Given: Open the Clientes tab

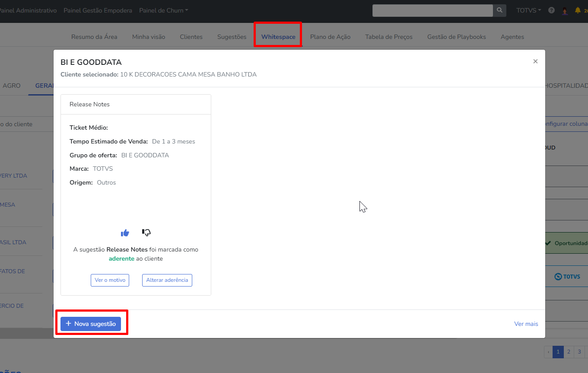Looking at the screenshot, I should tap(191, 37).
